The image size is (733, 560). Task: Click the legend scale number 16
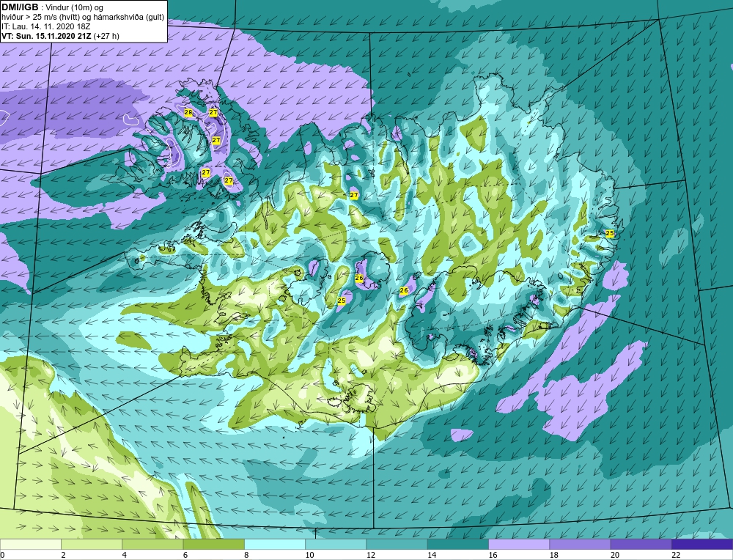(x=493, y=555)
